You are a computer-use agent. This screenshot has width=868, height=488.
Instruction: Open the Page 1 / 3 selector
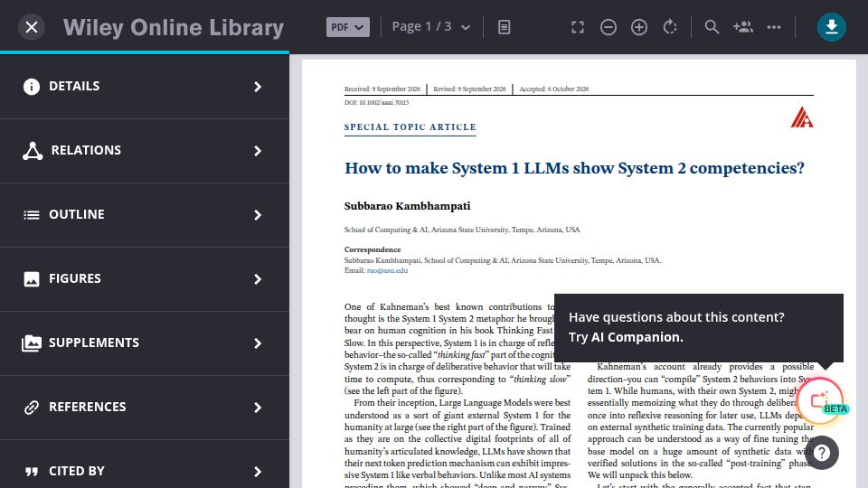click(430, 27)
